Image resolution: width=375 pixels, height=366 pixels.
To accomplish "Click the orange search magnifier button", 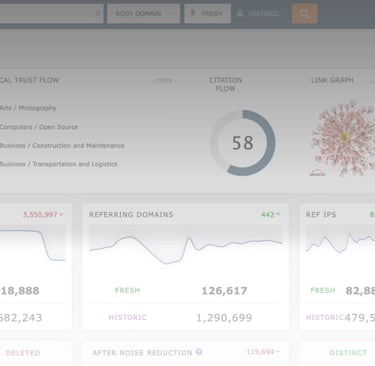I will (x=304, y=14).
